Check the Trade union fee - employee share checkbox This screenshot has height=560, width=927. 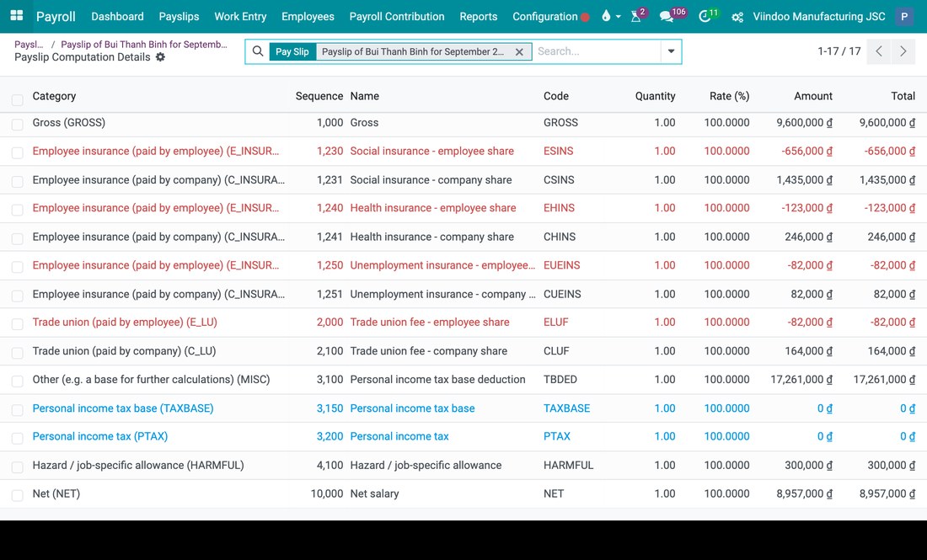click(17, 323)
